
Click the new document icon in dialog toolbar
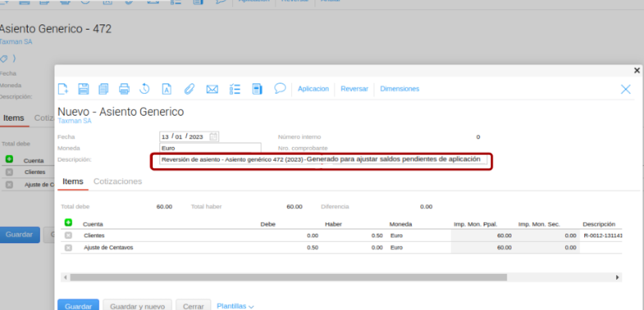63,89
